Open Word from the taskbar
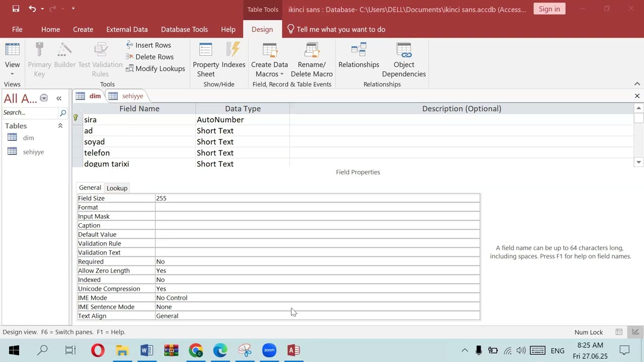644x362 pixels. (x=146, y=350)
